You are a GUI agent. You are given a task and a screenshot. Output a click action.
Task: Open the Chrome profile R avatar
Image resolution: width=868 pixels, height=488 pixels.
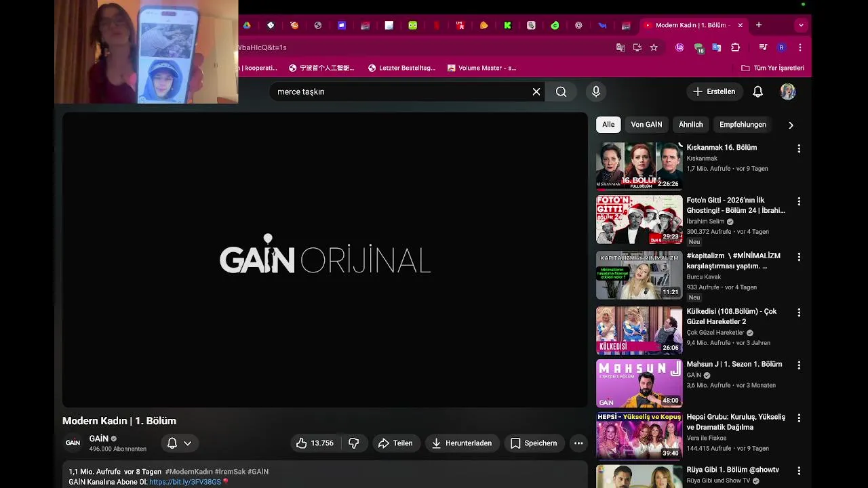(781, 47)
